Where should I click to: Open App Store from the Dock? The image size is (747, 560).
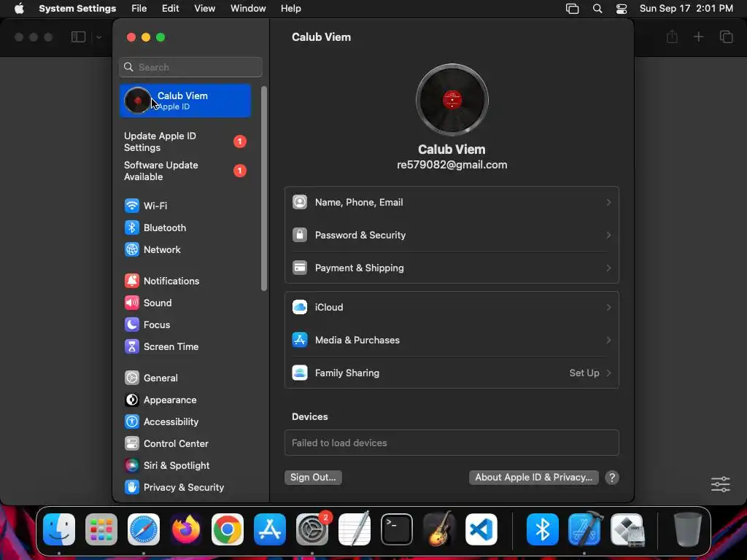[270, 529]
